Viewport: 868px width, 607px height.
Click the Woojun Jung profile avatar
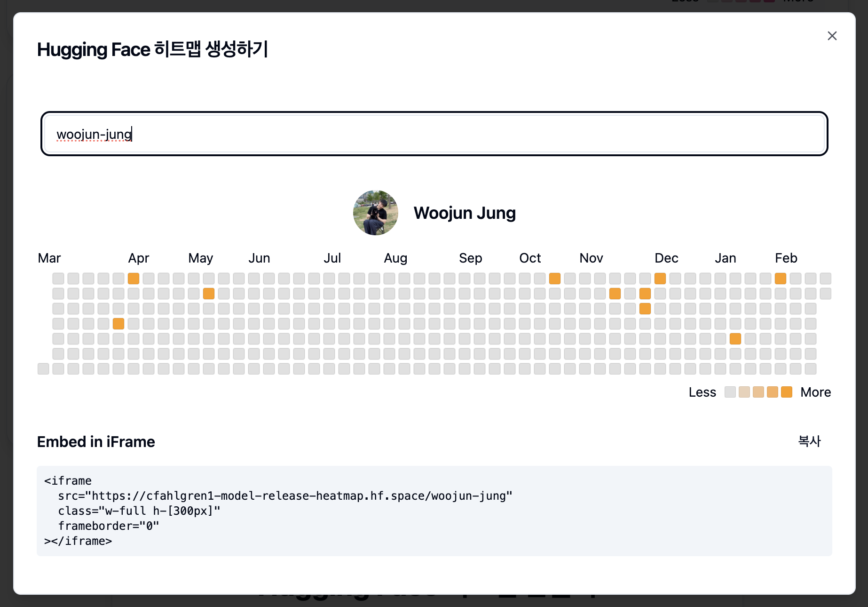tap(375, 213)
